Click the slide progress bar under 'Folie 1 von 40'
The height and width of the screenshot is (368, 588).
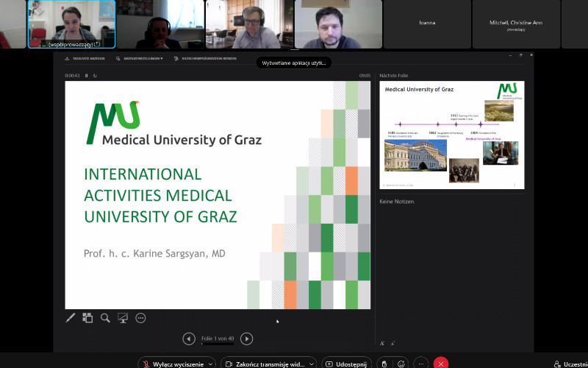point(218,344)
